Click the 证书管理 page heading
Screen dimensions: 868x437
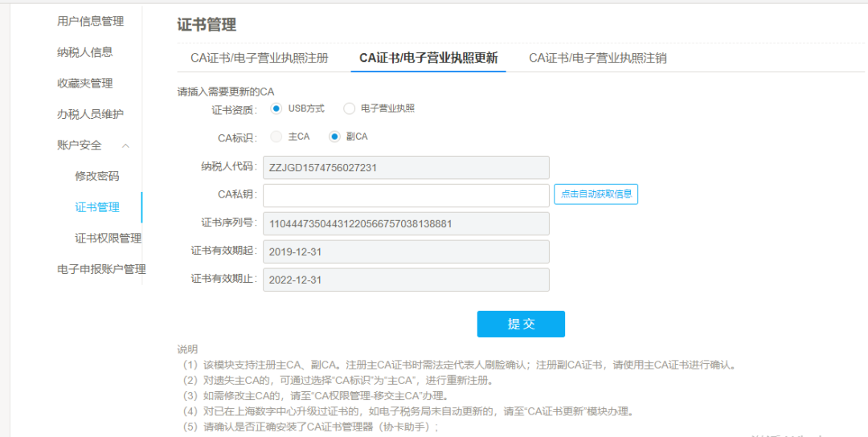[x=207, y=25]
